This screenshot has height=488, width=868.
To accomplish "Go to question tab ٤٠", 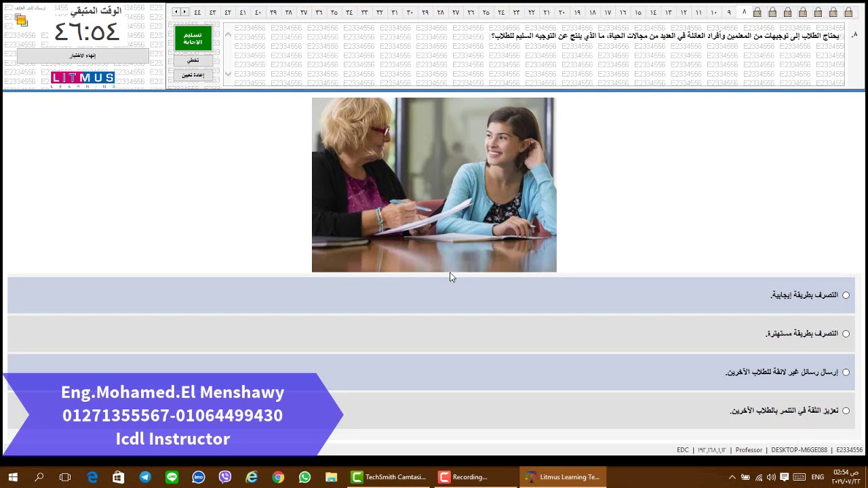I will [x=258, y=12].
